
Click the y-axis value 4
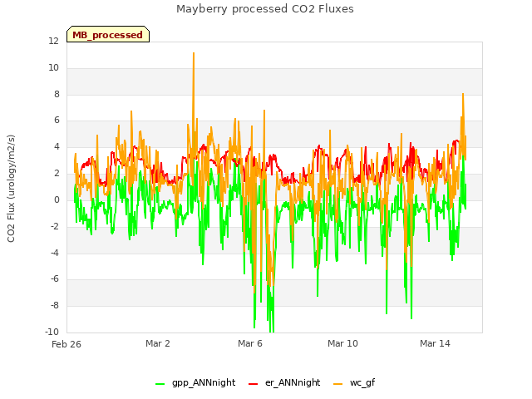[57, 146]
